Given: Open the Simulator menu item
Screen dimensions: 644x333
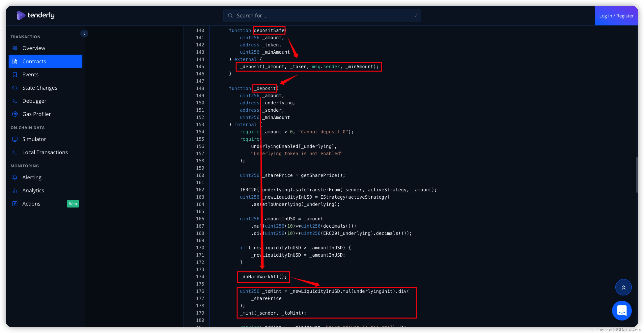Looking at the screenshot, I should (x=34, y=139).
